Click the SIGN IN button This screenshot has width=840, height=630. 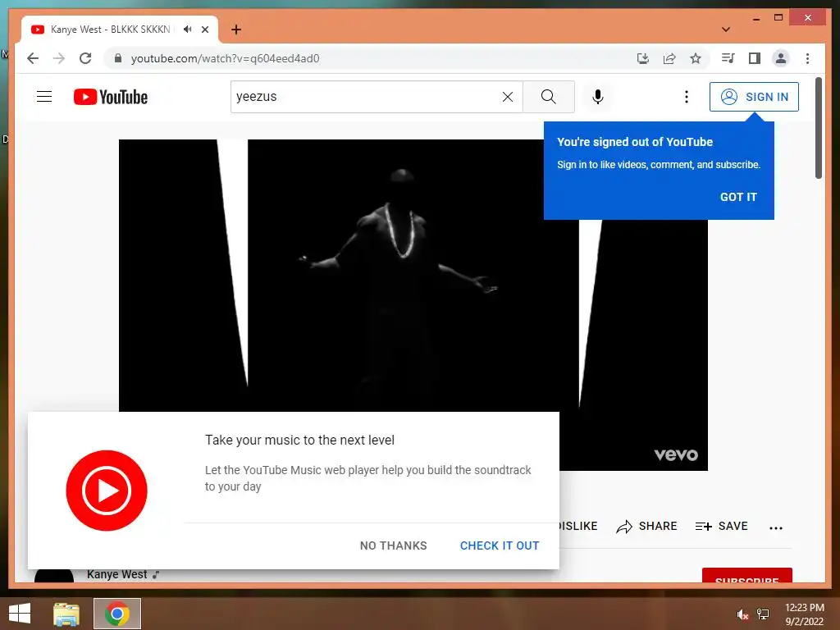[754, 97]
